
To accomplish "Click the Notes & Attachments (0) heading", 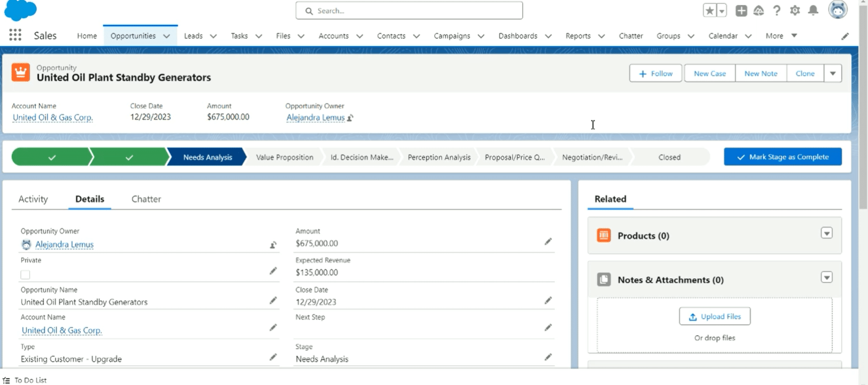I will (x=671, y=280).
